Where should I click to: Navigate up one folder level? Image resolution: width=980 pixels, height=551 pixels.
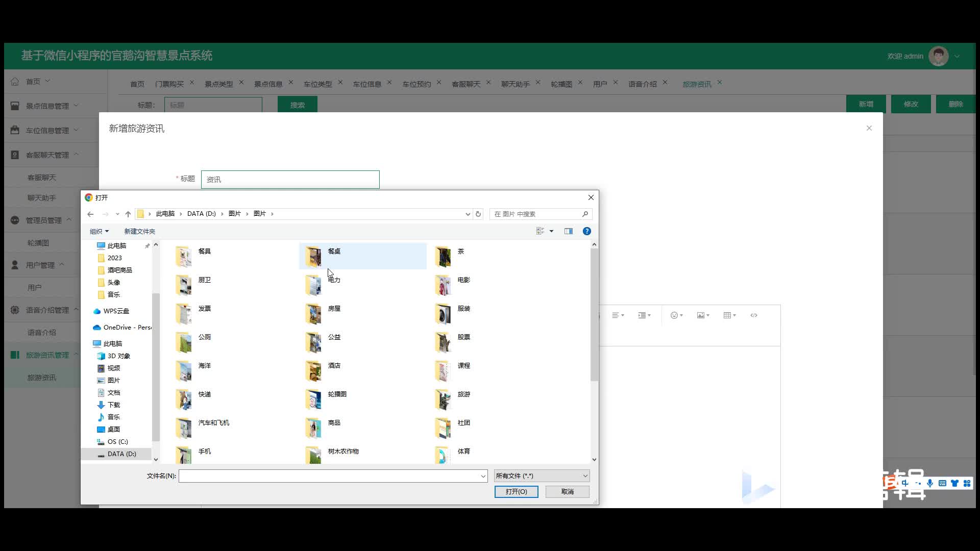128,214
